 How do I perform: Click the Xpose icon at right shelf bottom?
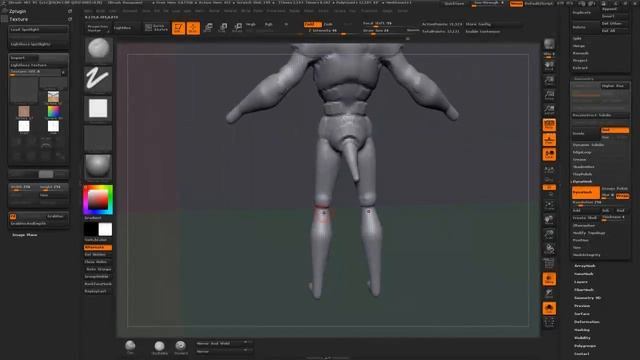(x=549, y=323)
